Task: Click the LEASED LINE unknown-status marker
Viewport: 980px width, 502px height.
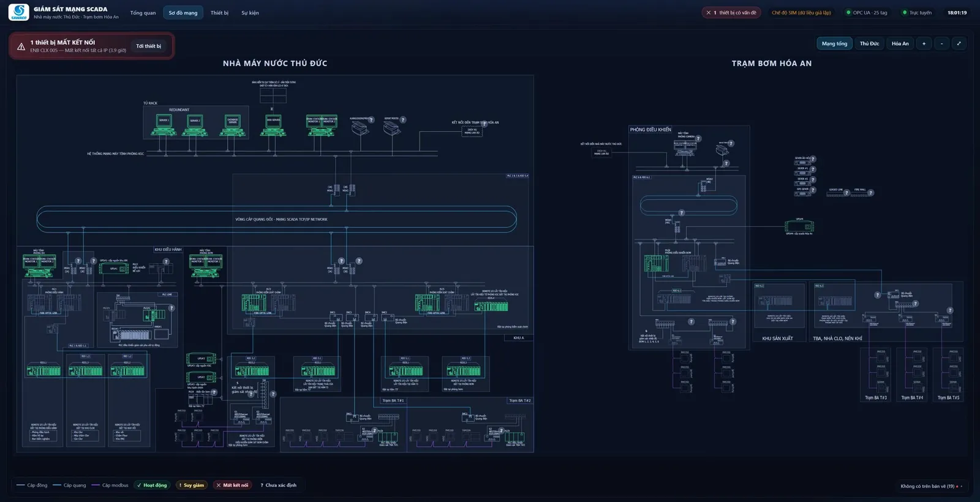Action: pyautogui.click(x=846, y=193)
